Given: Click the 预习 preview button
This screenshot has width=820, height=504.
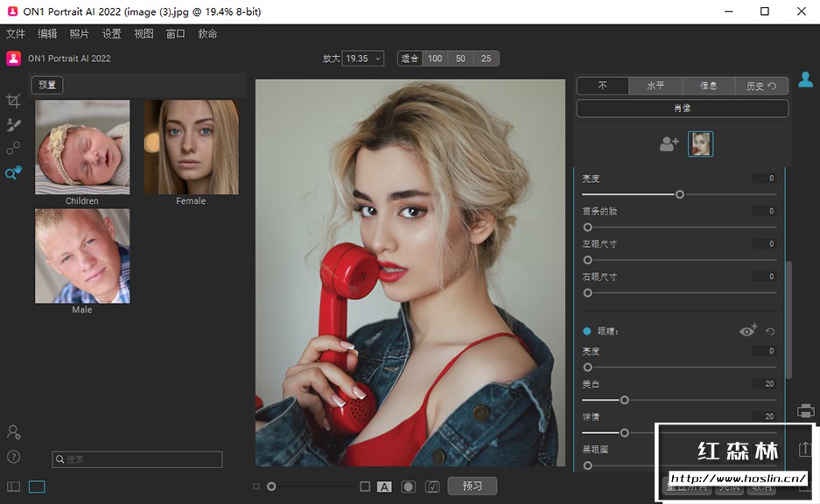Looking at the screenshot, I should (472, 486).
